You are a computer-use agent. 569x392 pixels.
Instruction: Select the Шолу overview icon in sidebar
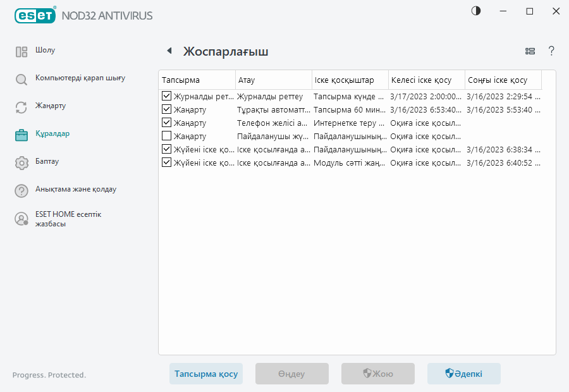pos(21,50)
